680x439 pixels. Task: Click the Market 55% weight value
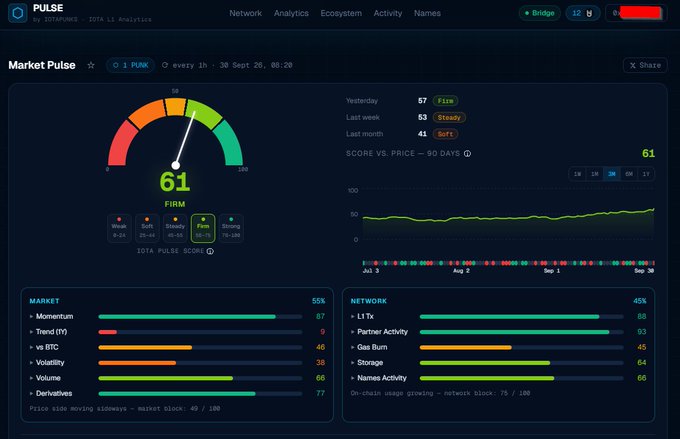319,301
